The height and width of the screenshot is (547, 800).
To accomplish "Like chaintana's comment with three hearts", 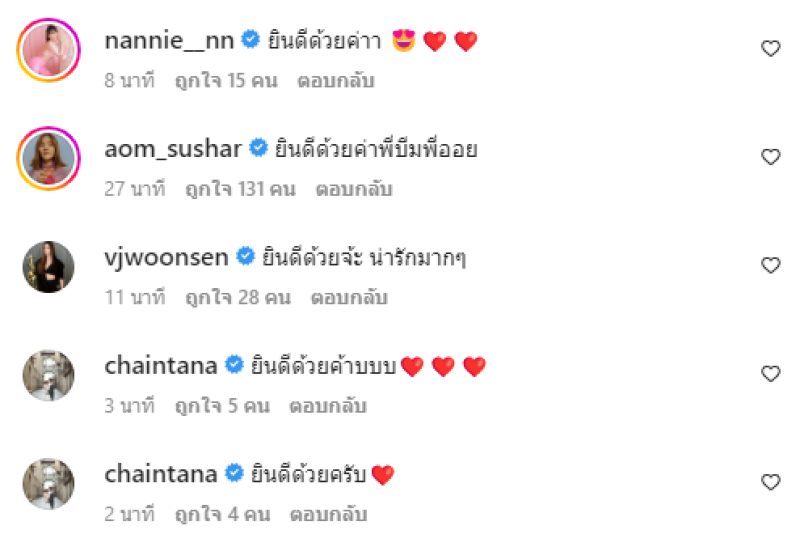I will [770, 374].
